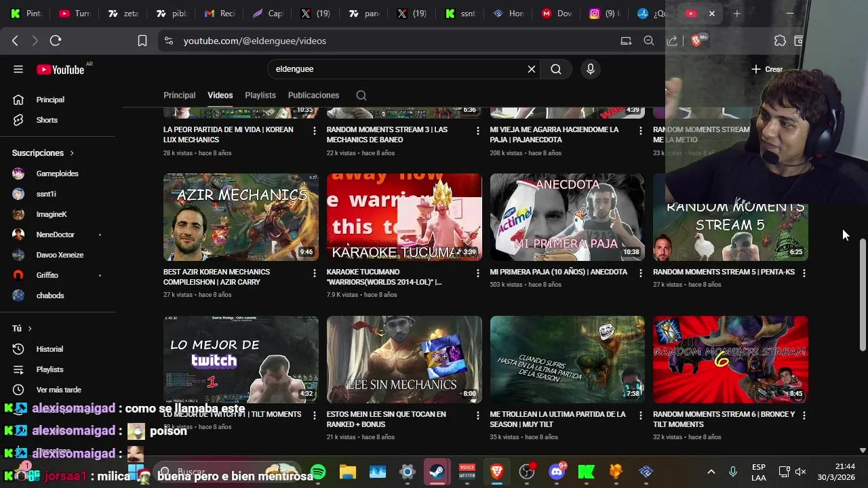Open Steam from the taskbar
This screenshot has width=868, height=488.
click(437, 472)
